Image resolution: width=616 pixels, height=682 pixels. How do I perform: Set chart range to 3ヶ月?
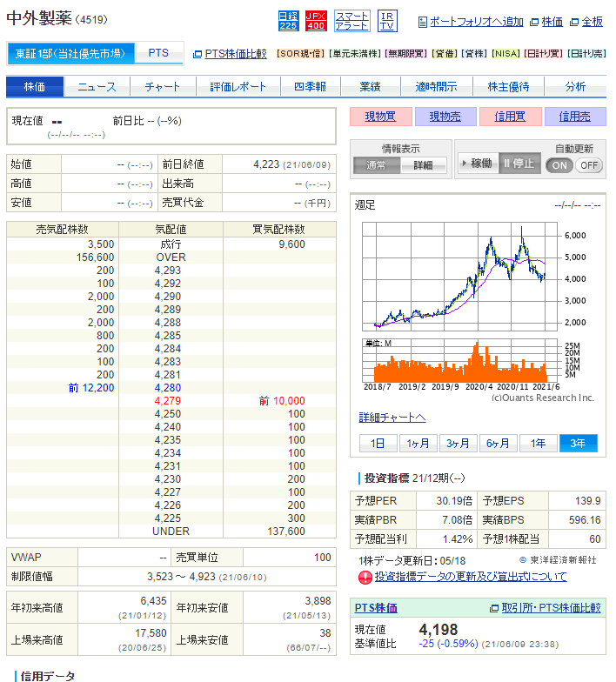(458, 444)
